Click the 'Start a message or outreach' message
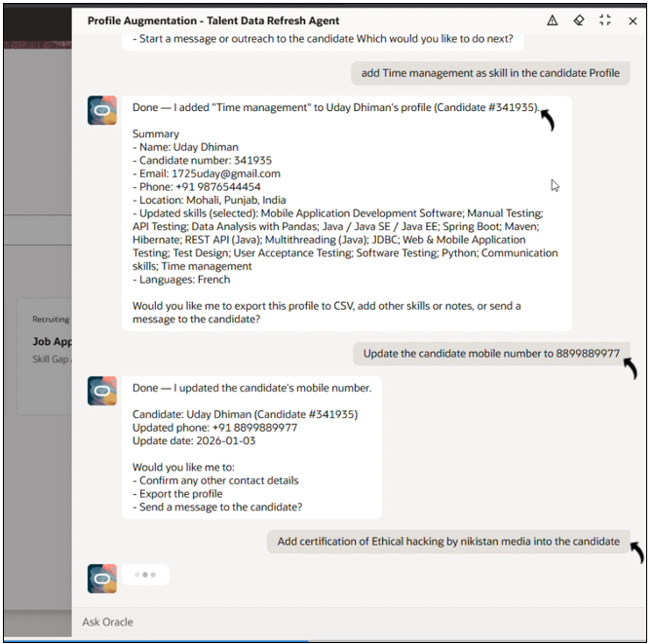The image size is (653, 644). 323,40
